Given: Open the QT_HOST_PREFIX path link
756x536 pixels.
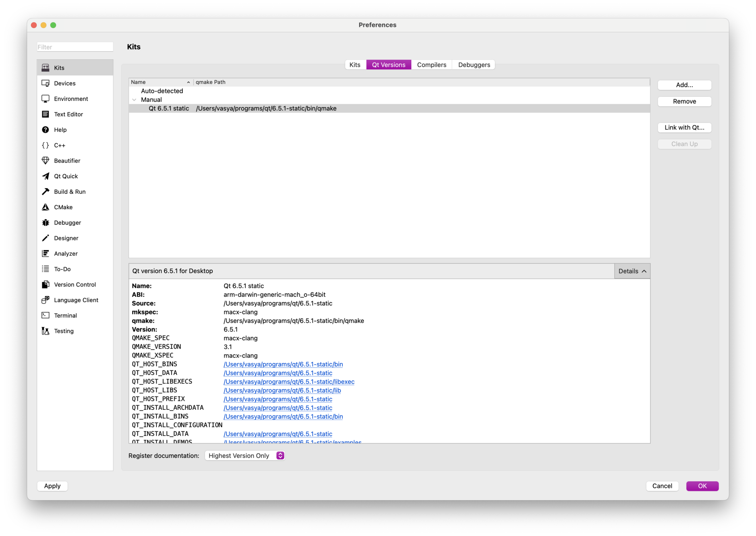Looking at the screenshot, I should pos(278,399).
